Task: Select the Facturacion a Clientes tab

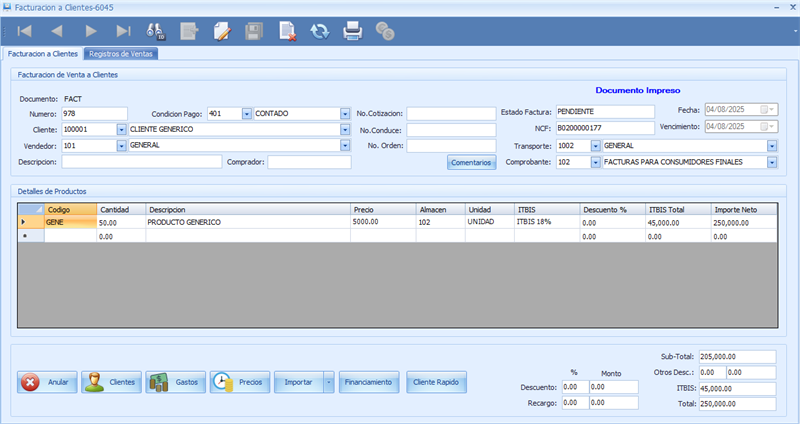Action: click(43, 54)
